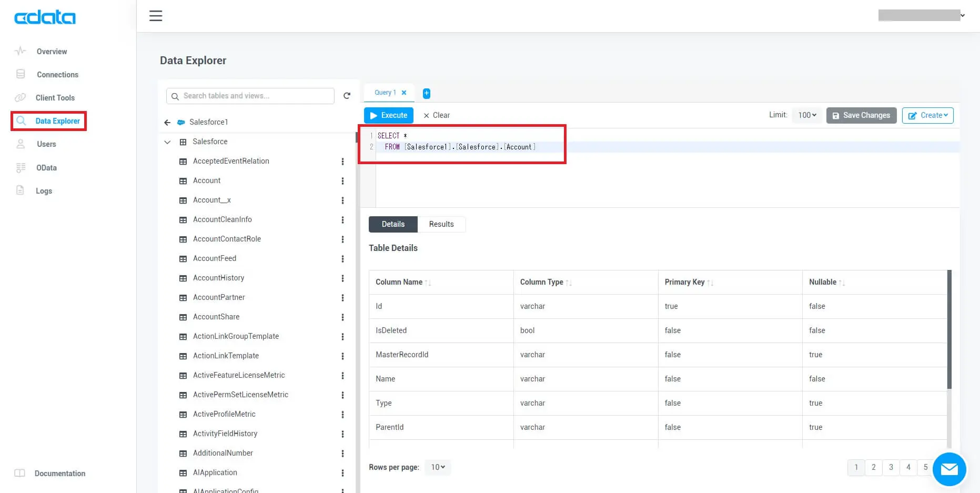Open options menu for AcceptedEventRelation
This screenshot has height=493, width=980.
coord(342,162)
